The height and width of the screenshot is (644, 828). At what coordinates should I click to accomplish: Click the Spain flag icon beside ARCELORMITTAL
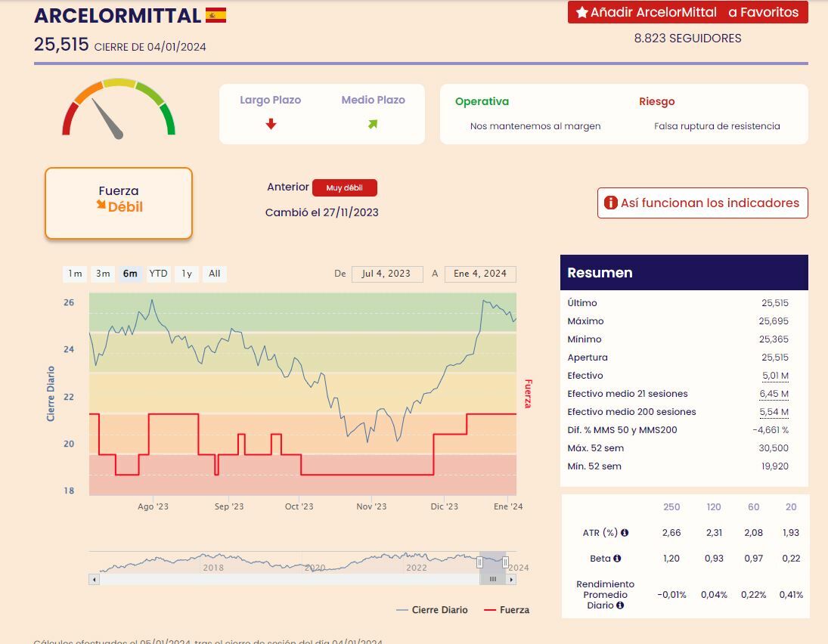(x=216, y=15)
